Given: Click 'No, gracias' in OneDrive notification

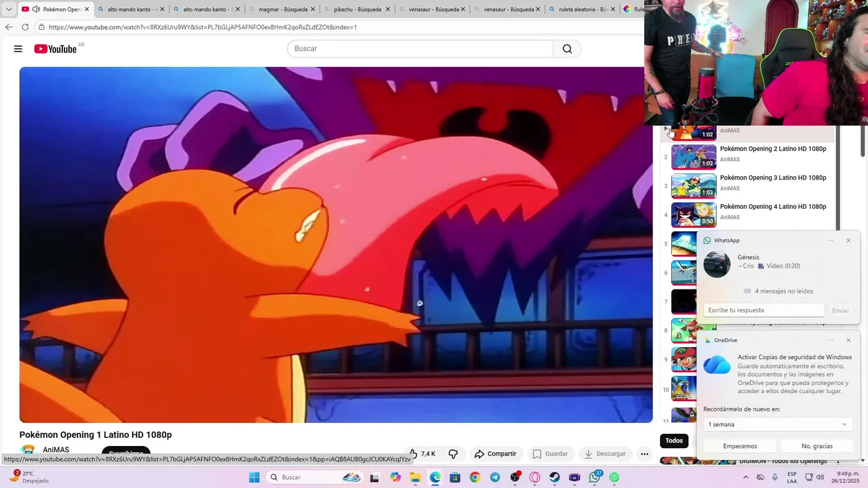Looking at the screenshot, I should pyautogui.click(x=816, y=446).
